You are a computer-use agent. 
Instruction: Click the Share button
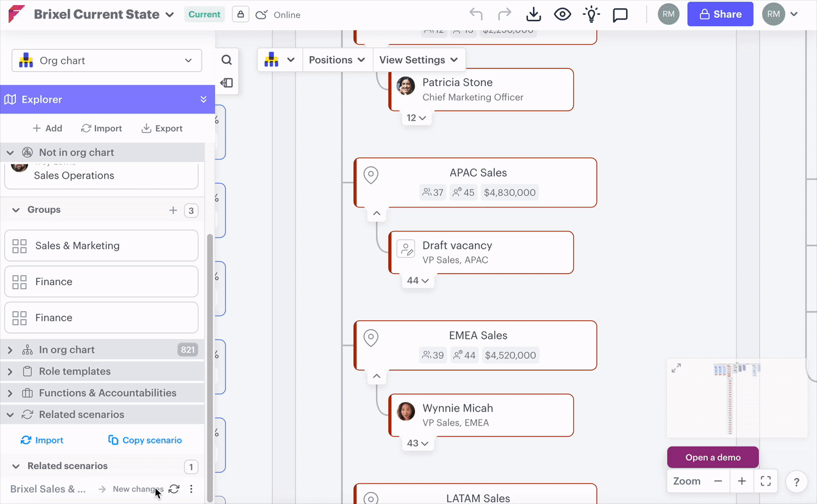click(720, 15)
